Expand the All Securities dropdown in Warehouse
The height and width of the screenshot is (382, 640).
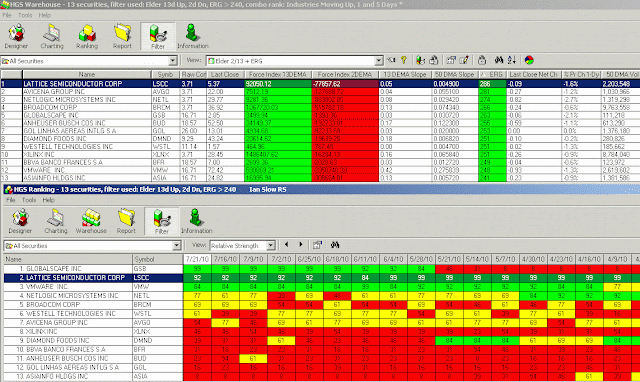coord(173,61)
